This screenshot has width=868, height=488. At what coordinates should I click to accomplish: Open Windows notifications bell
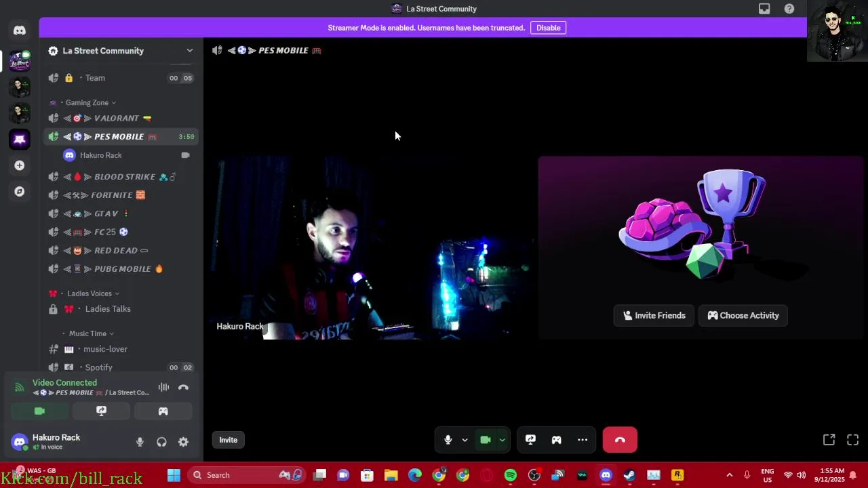click(853, 475)
